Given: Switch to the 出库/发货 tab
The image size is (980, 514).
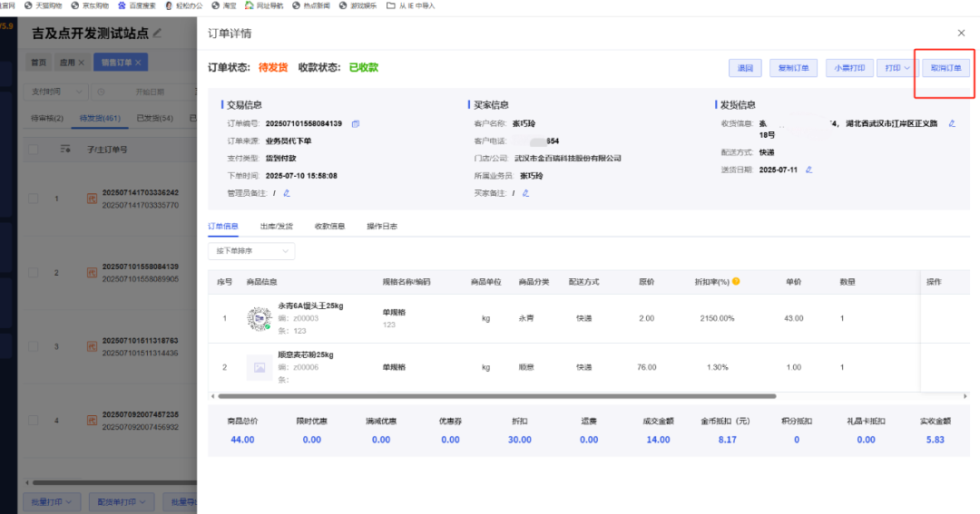Looking at the screenshot, I should [x=276, y=226].
